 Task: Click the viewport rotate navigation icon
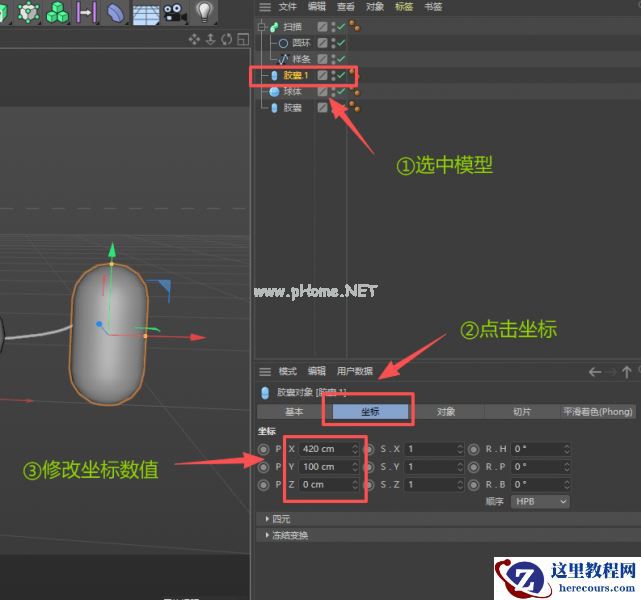pos(226,39)
